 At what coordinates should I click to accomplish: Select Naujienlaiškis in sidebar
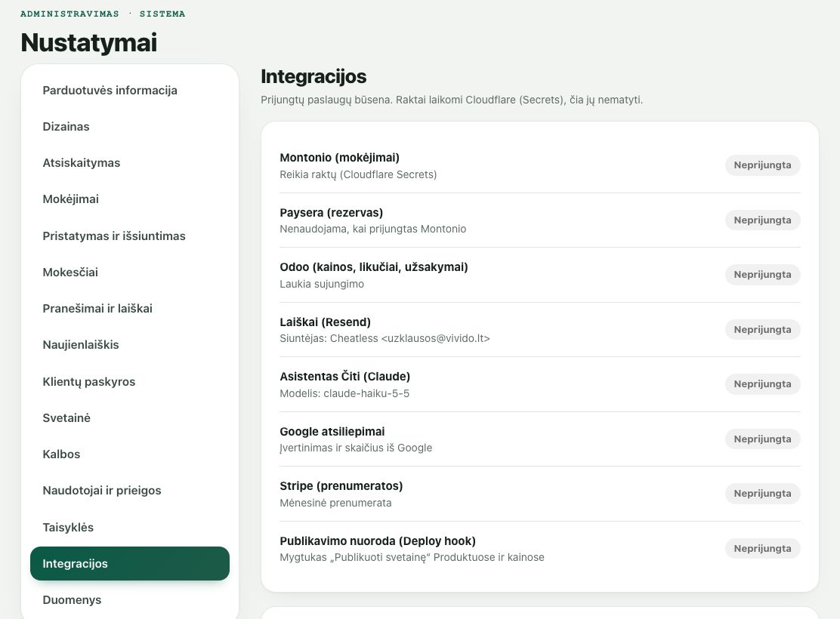point(130,345)
